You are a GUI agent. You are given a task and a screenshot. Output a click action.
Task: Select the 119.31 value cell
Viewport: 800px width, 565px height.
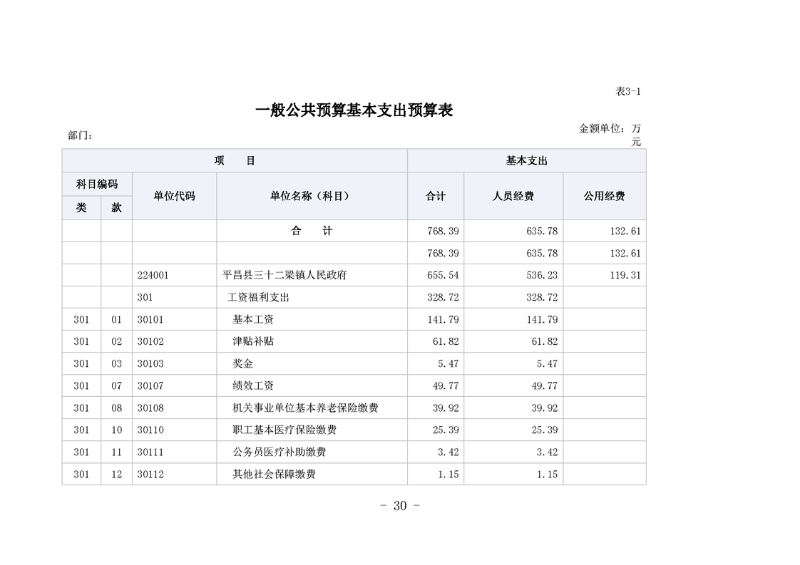click(x=625, y=274)
